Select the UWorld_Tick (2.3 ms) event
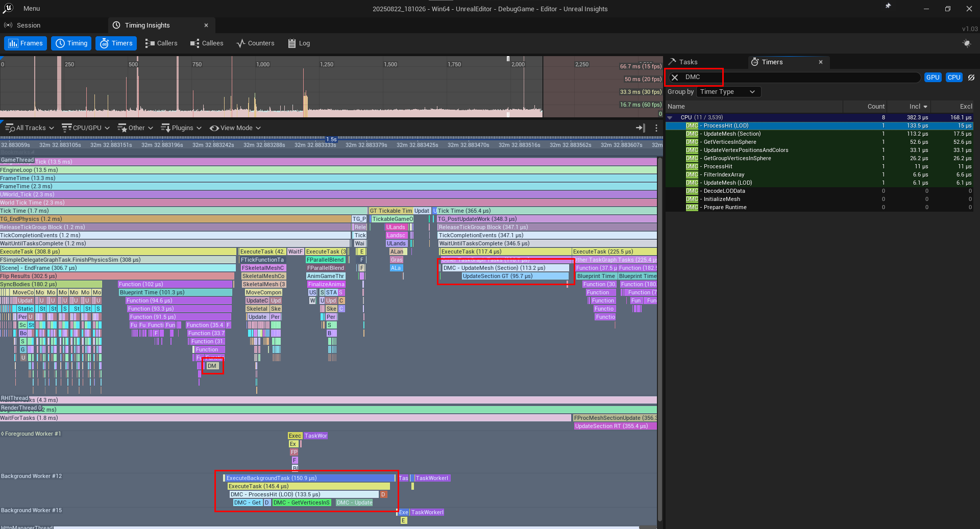 coord(328,194)
